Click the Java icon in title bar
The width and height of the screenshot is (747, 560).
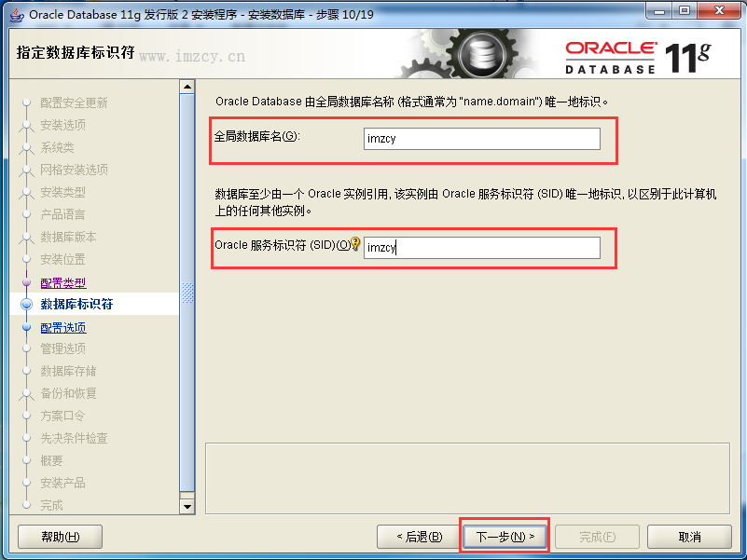point(17,15)
